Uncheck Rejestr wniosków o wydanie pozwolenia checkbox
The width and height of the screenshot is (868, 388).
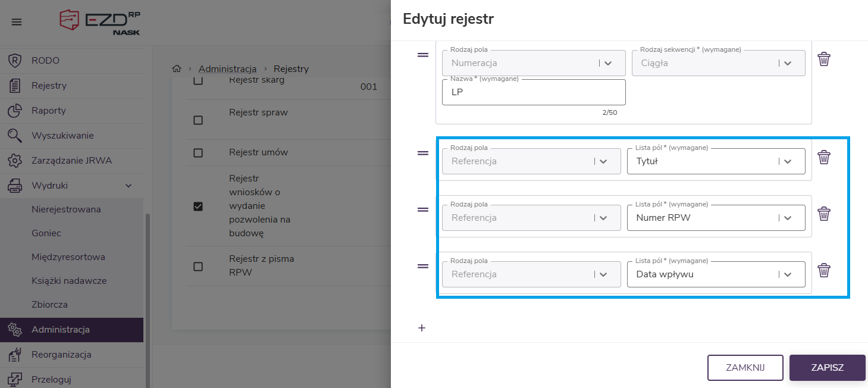199,206
